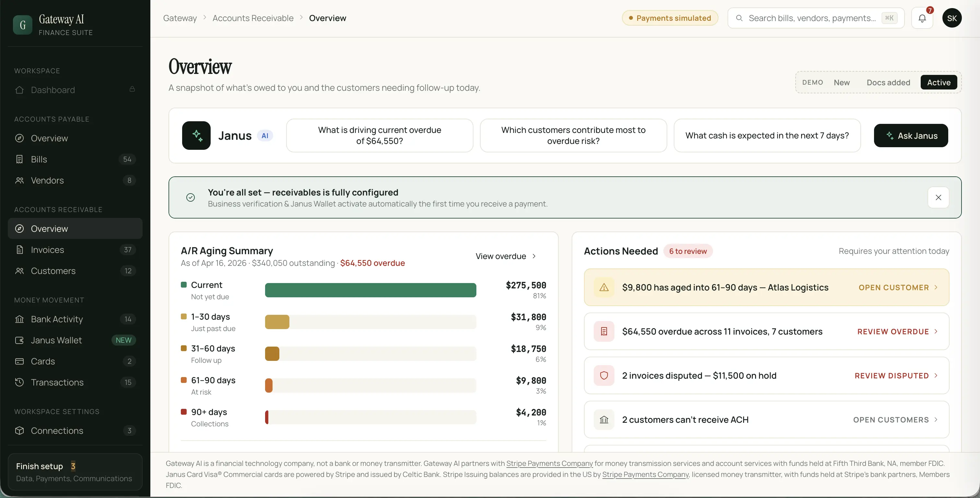980x498 pixels.
Task: Open the first Stripe Payments Company link
Action: tap(549, 464)
